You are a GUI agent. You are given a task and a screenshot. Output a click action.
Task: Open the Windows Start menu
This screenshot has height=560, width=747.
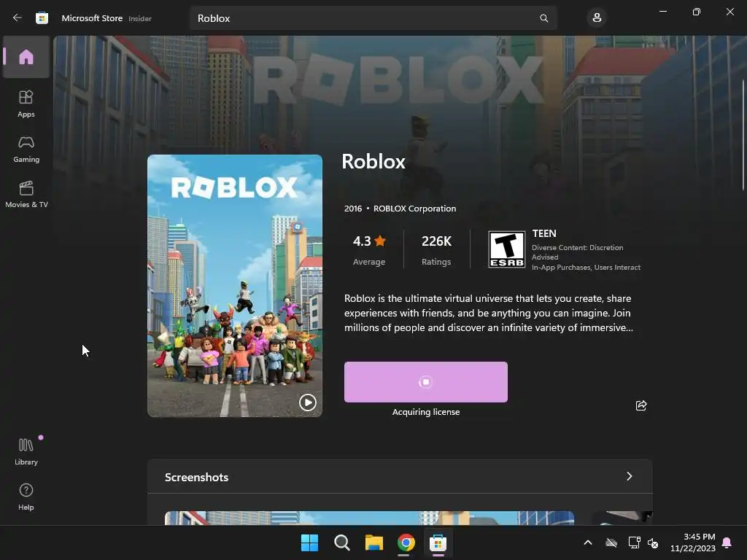point(309,542)
